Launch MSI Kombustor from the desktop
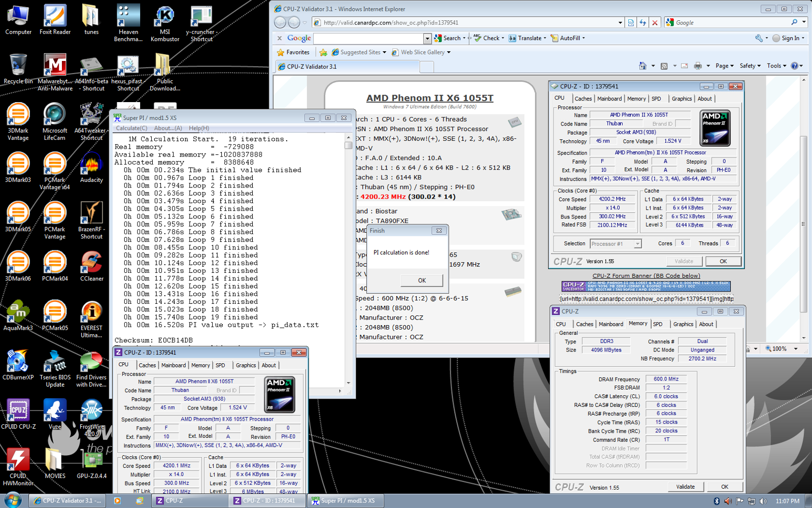812x508 pixels. pyautogui.click(x=165, y=23)
